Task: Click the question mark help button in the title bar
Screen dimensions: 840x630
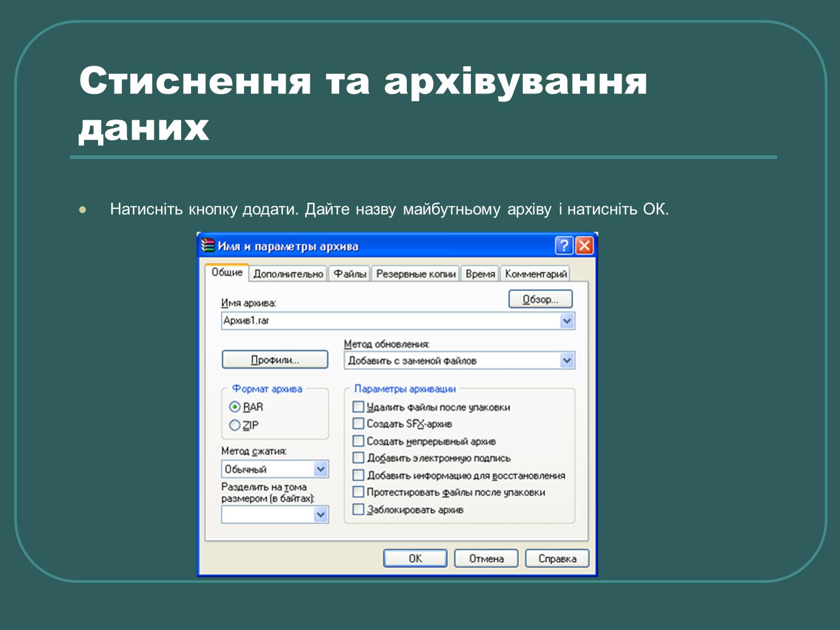Action: (564, 246)
